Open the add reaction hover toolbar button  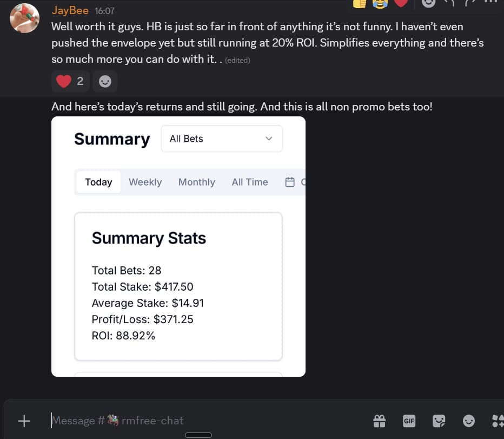[x=428, y=3]
